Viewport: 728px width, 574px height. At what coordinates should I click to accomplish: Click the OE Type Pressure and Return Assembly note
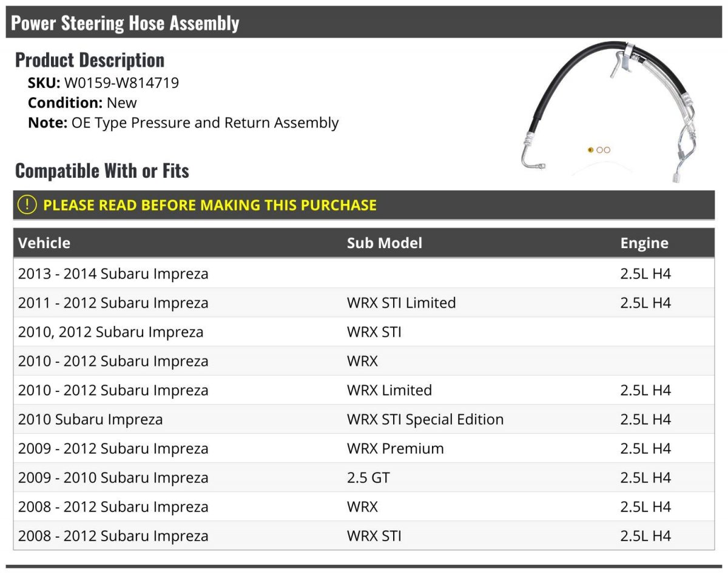[205, 123]
